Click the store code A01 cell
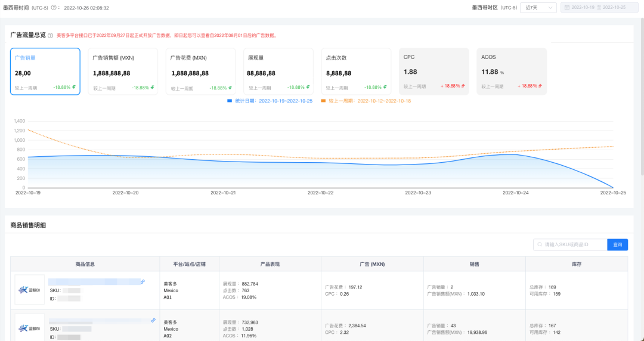Image resolution: width=644 pixels, height=341 pixels. point(168,297)
